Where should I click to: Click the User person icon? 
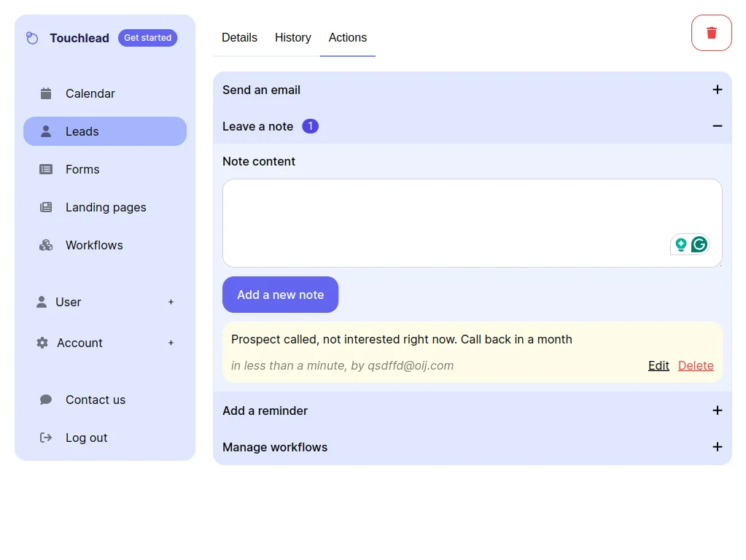coord(42,302)
